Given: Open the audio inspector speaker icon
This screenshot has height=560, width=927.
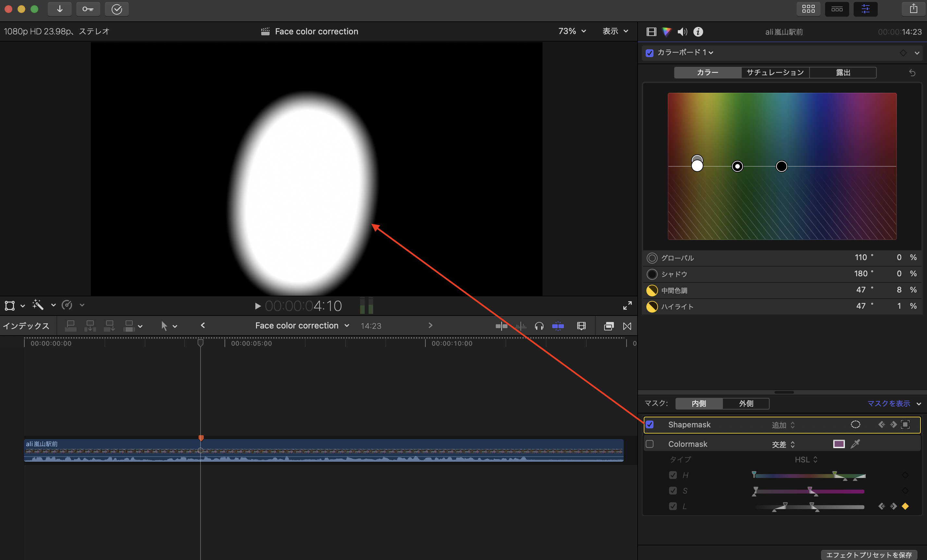Looking at the screenshot, I should tap(682, 32).
